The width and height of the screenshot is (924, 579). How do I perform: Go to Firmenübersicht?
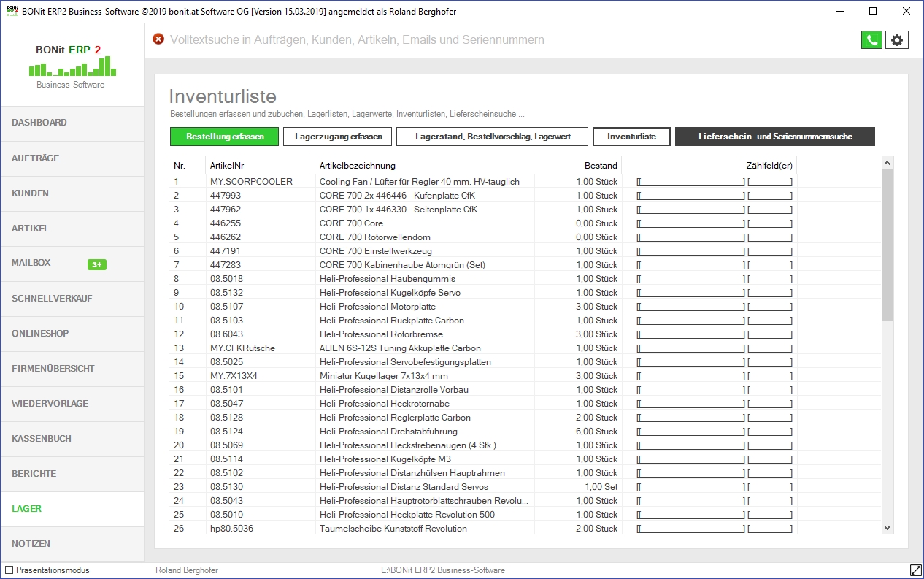[72, 369]
